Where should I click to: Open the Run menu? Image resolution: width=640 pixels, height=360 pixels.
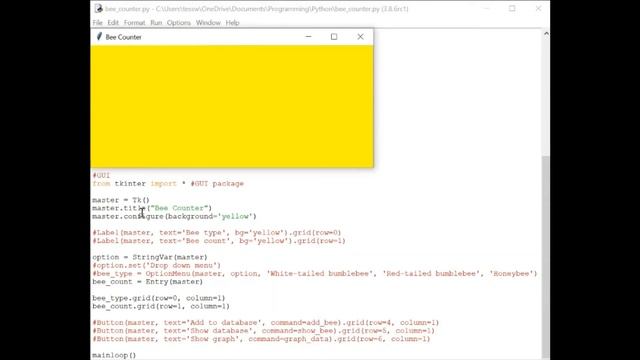(156, 23)
